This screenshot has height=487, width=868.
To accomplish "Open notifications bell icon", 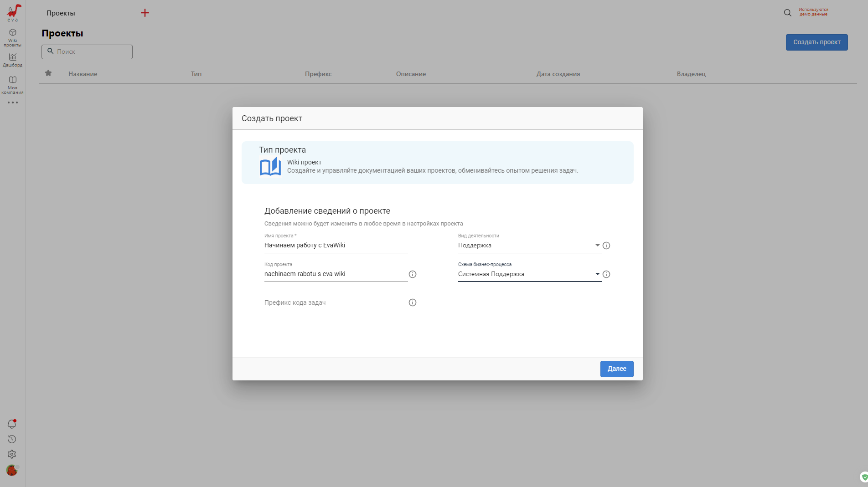I will (x=12, y=424).
